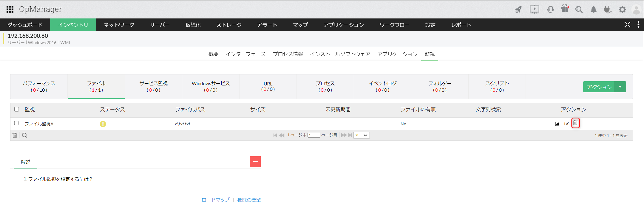Open the ネットワーク menu
644x220 pixels.
pyautogui.click(x=119, y=25)
